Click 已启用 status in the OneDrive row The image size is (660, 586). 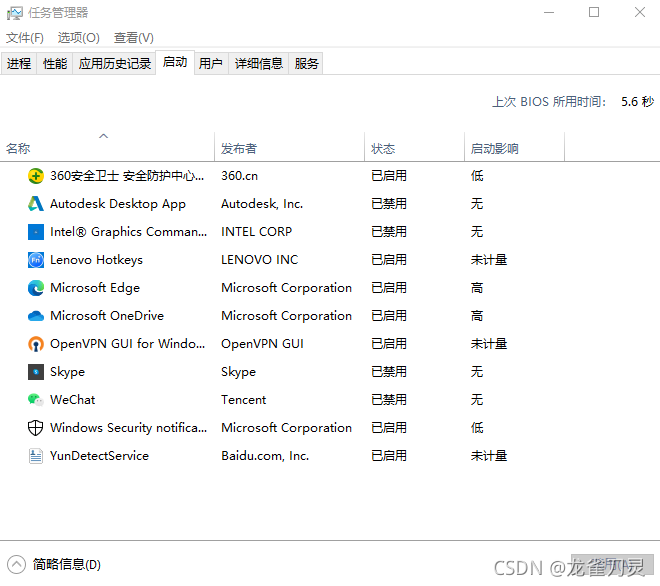point(389,316)
